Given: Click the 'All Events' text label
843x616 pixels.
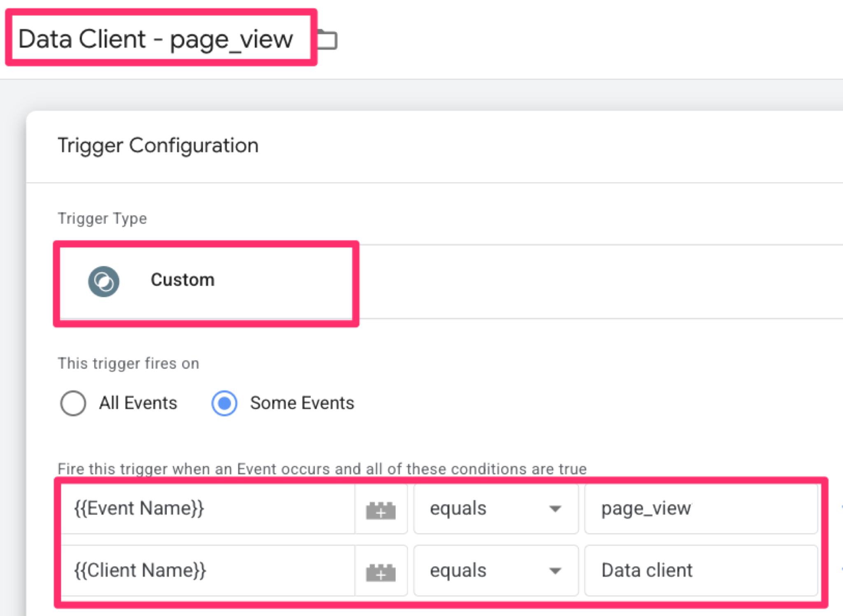Looking at the screenshot, I should coord(138,403).
